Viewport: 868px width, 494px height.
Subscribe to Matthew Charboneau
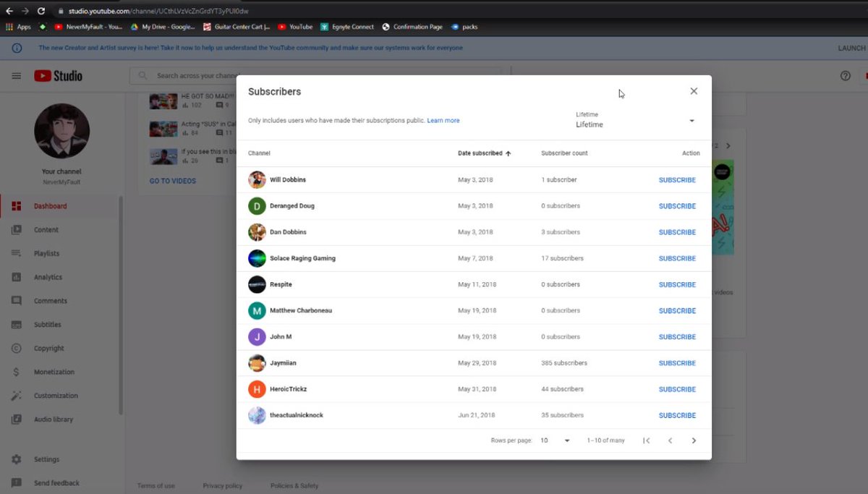click(x=677, y=311)
